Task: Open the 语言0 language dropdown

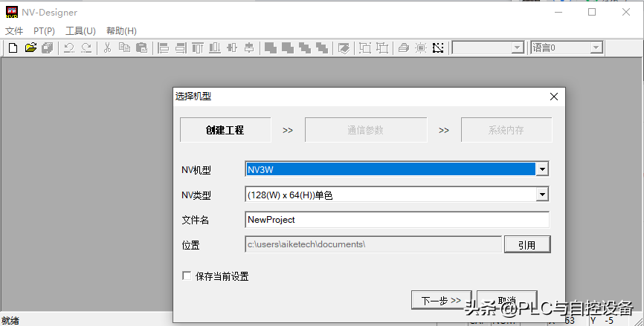Action: click(596, 48)
